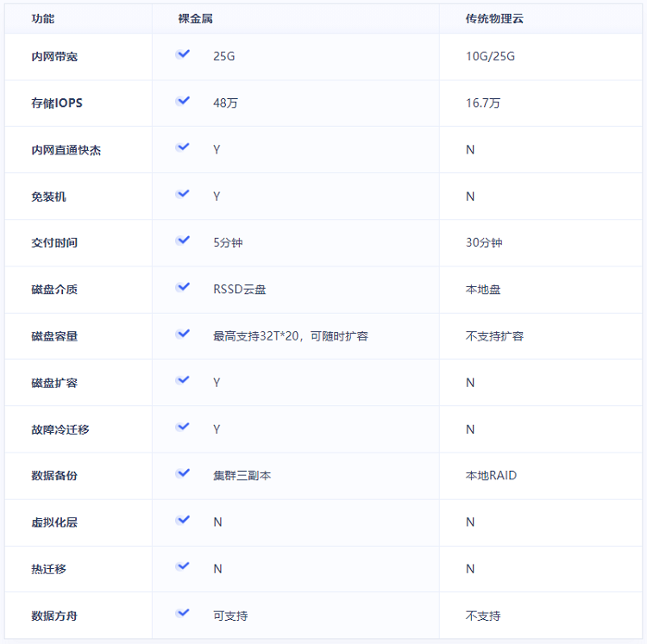Click the 磁盘容量 row label
647x644 pixels.
(54, 336)
